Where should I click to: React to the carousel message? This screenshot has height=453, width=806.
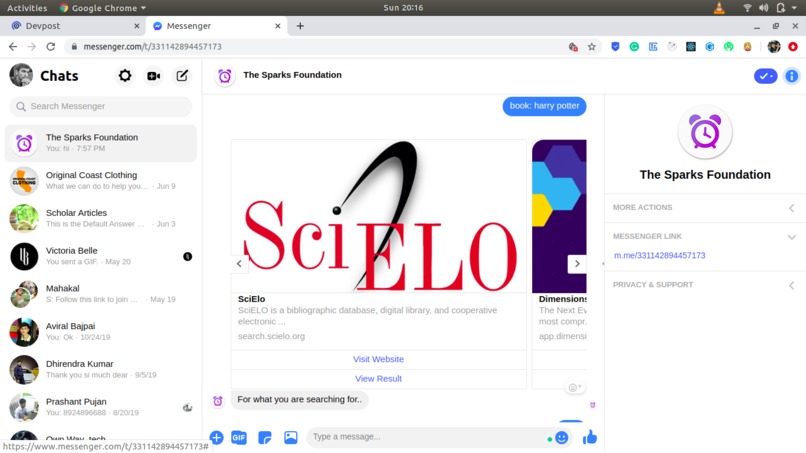pyautogui.click(x=574, y=388)
